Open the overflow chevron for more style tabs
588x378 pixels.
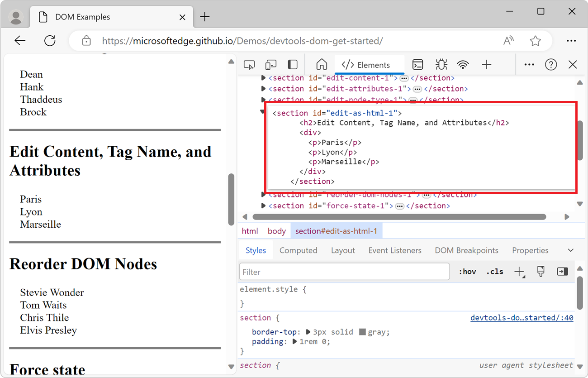570,250
